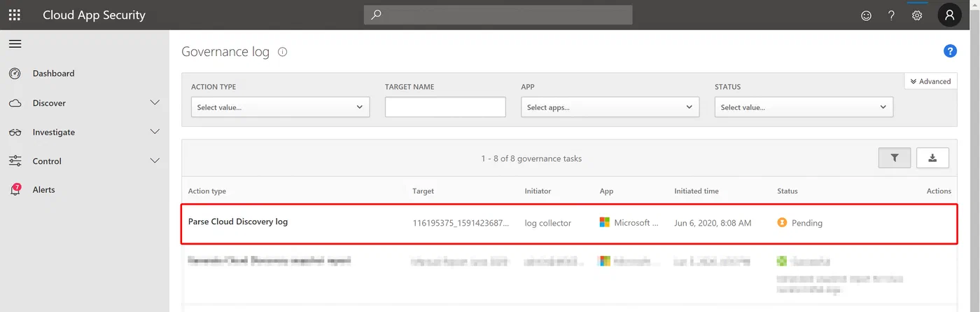Toggle the filter funnel button
Image resolution: width=980 pixels, height=312 pixels.
[895, 158]
